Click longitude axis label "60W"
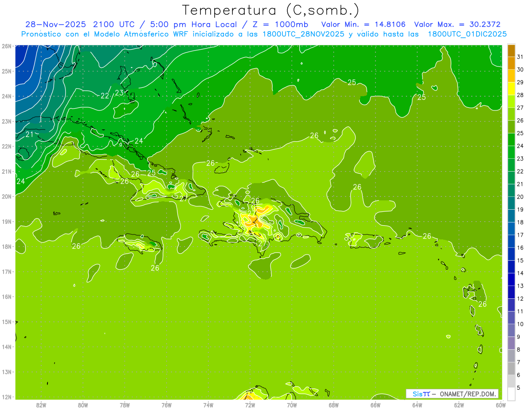 tap(501, 405)
